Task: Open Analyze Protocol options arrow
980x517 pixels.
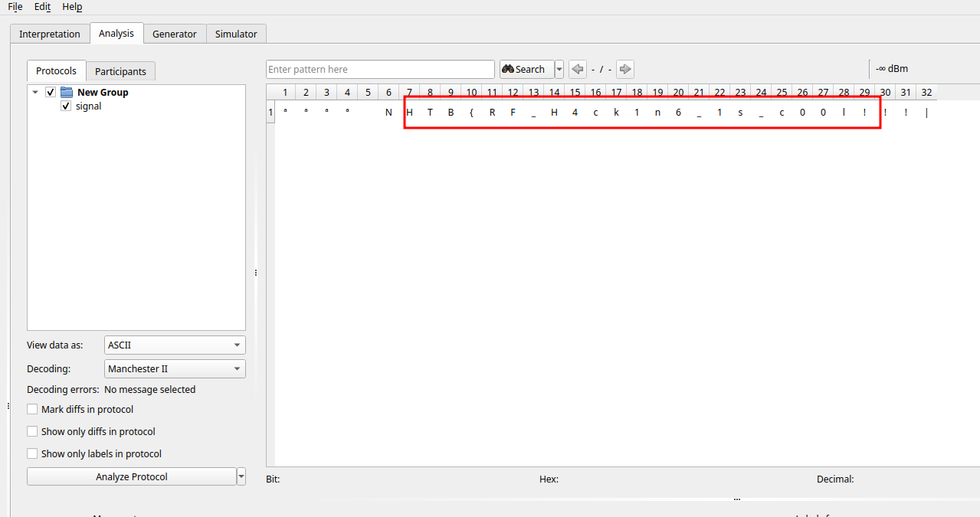Action: (x=241, y=476)
